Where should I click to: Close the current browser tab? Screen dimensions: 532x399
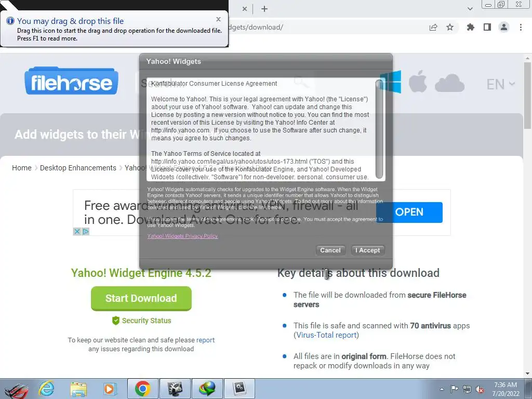coord(245,9)
